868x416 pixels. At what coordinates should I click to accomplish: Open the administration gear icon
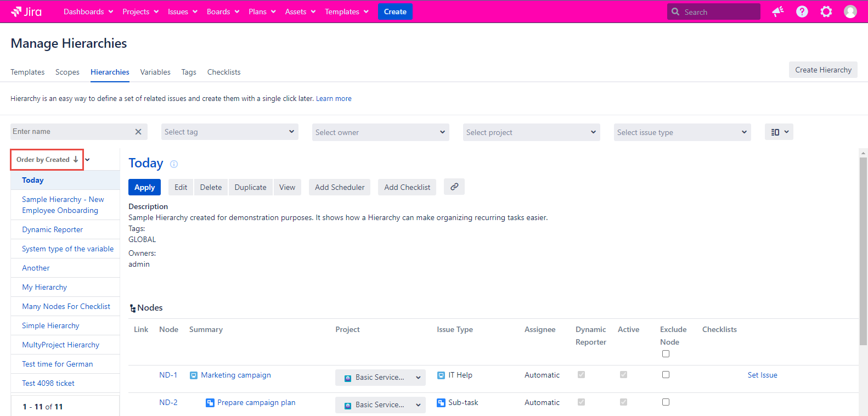point(826,12)
